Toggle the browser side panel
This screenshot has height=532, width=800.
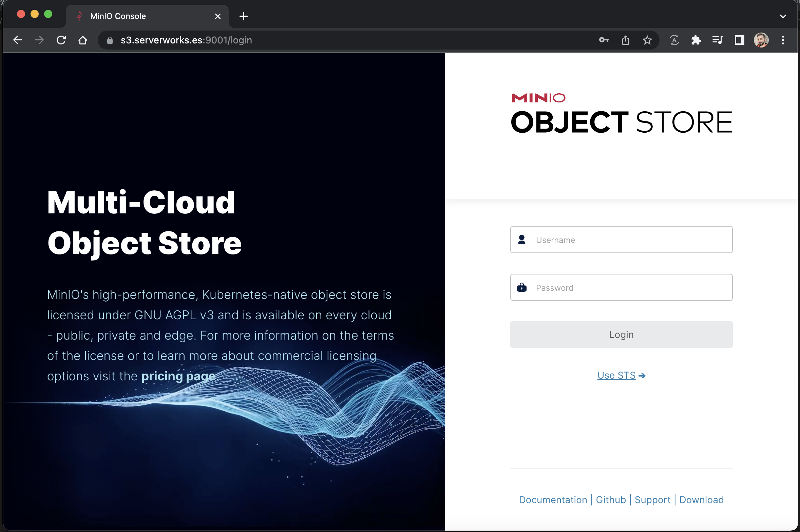[739, 40]
